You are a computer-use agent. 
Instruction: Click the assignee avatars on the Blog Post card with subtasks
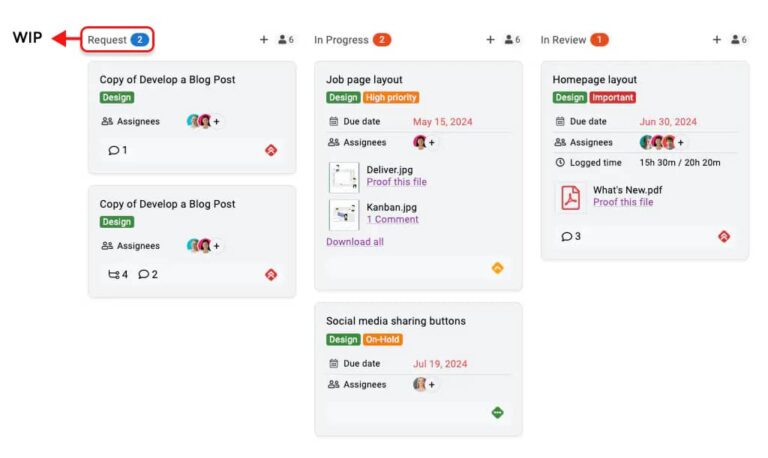[199, 245]
